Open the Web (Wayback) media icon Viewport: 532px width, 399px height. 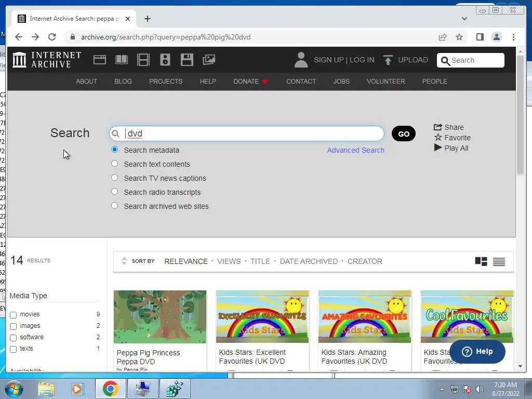pos(100,60)
